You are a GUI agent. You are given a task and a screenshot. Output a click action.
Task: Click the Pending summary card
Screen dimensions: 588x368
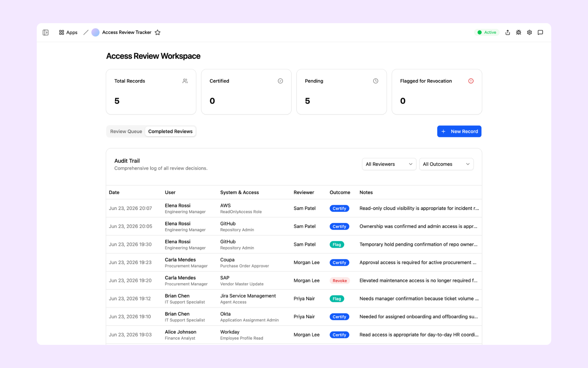pos(342,92)
